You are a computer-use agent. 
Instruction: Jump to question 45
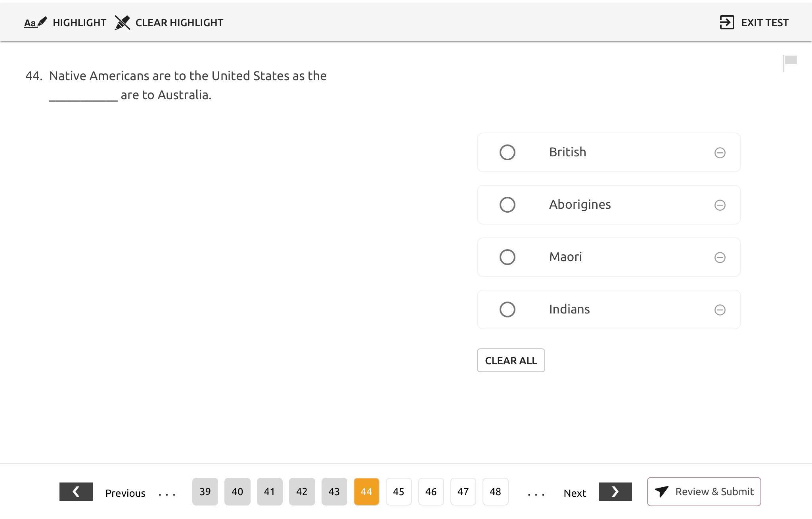[398, 492]
